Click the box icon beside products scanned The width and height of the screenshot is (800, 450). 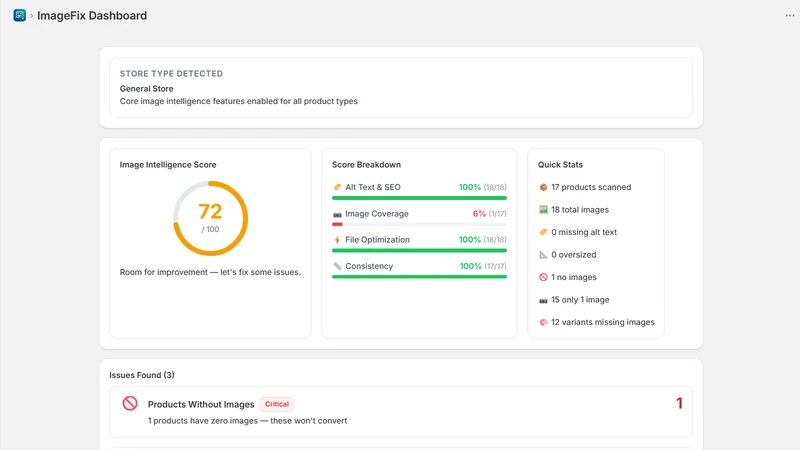click(x=543, y=187)
